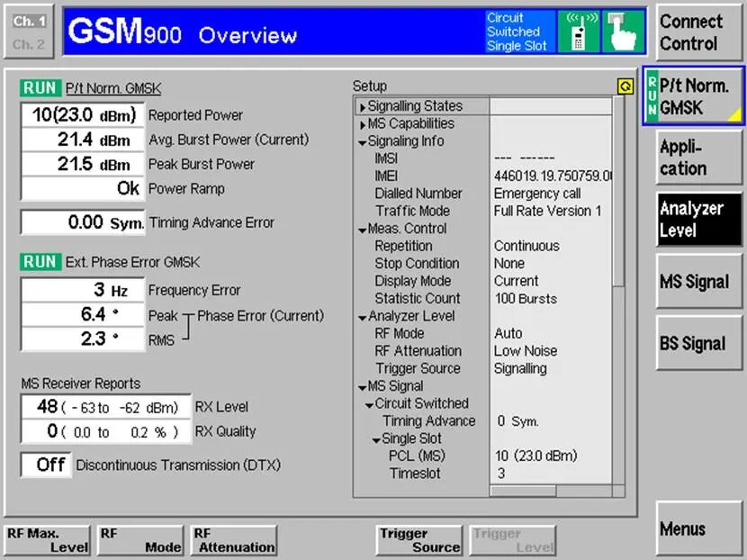747x560 pixels.
Task: Open the Application softkey
Action: [x=699, y=158]
